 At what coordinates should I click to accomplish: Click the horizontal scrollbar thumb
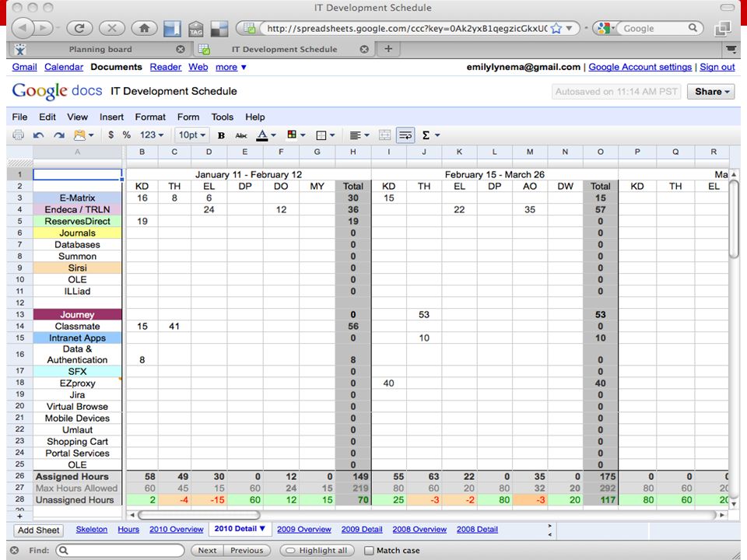tap(199, 515)
